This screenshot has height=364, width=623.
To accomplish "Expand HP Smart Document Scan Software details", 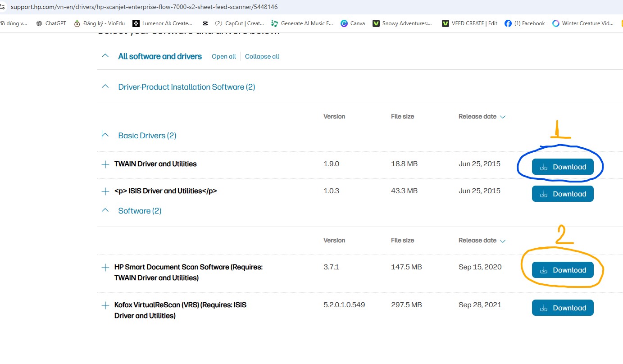I will (105, 268).
